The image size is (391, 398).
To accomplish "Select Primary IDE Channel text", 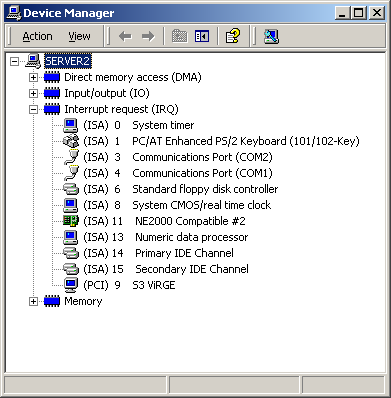I will point(184,253).
